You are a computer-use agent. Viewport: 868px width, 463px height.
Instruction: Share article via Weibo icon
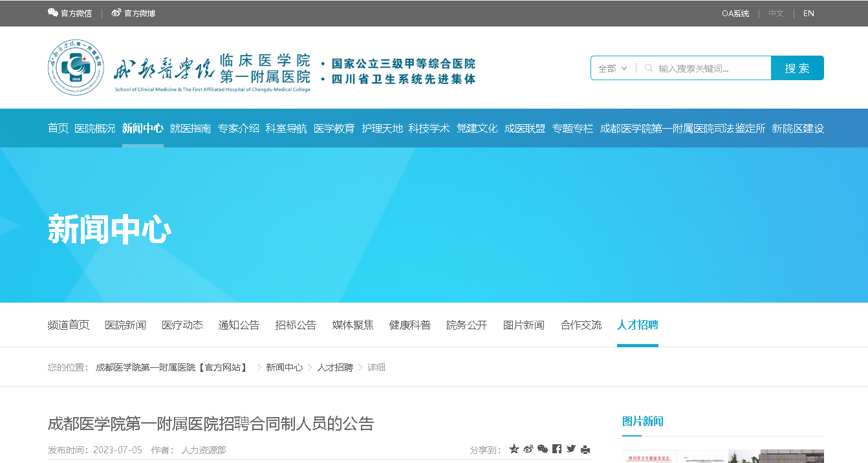pyautogui.click(x=528, y=449)
